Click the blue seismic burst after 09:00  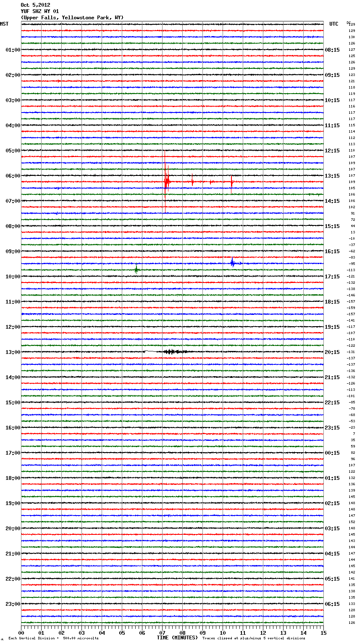pos(233,263)
